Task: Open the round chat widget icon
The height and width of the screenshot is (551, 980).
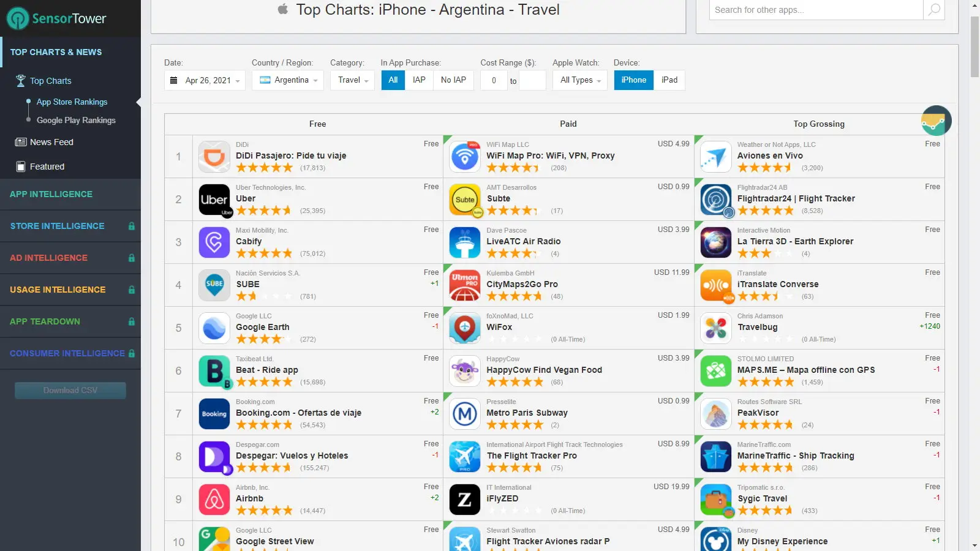Action: (x=936, y=121)
